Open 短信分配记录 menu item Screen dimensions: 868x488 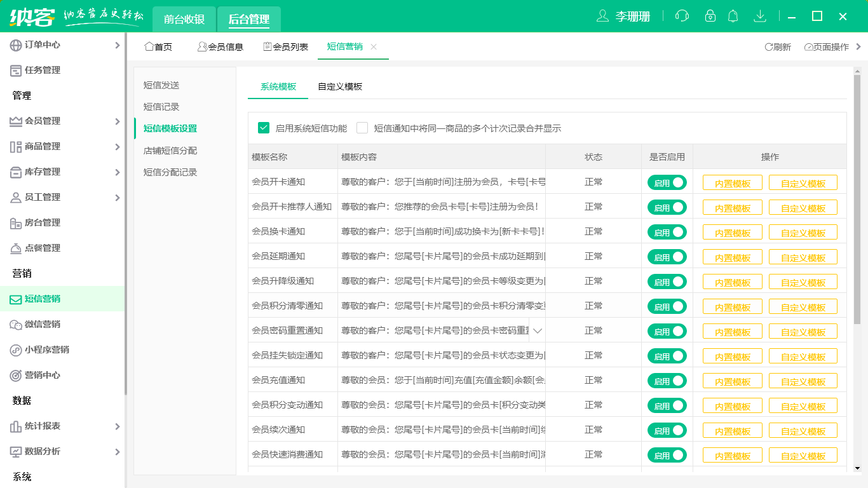170,172
